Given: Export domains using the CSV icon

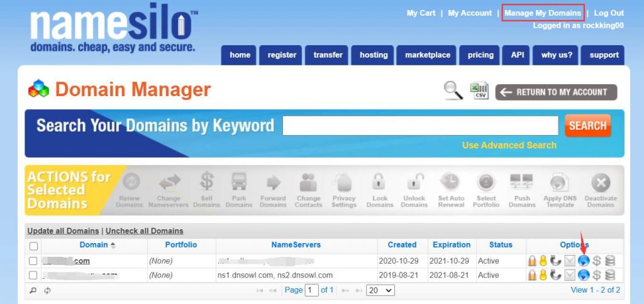Looking at the screenshot, I should tap(480, 91).
